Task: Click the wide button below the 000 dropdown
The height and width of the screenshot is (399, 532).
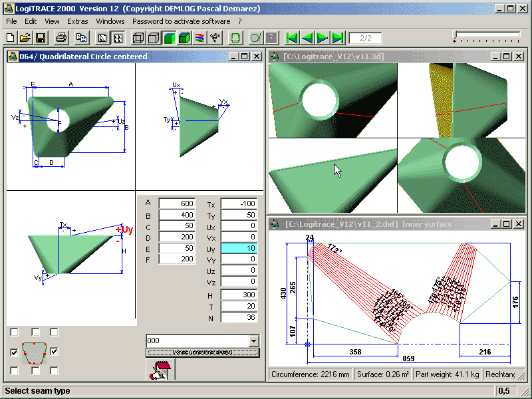Action: [203, 352]
